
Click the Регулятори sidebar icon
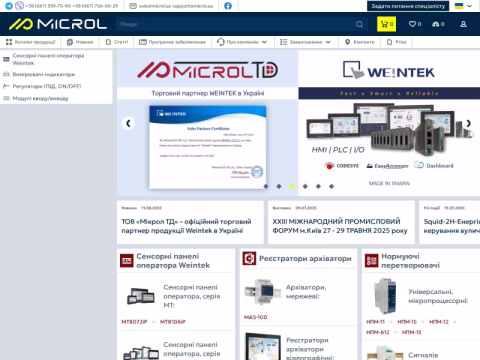click(x=6, y=86)
